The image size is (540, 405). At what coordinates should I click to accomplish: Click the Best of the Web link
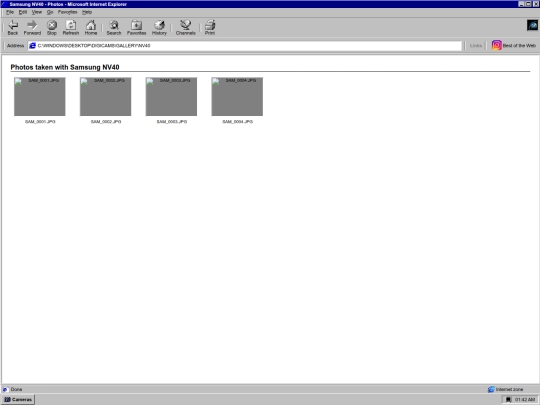519,45
